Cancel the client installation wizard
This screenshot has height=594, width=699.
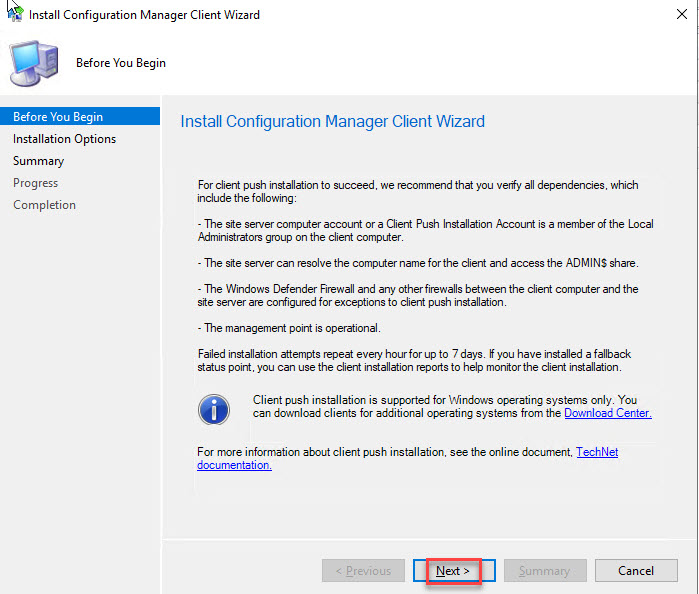pyautogui.click(x=636, y=571)
